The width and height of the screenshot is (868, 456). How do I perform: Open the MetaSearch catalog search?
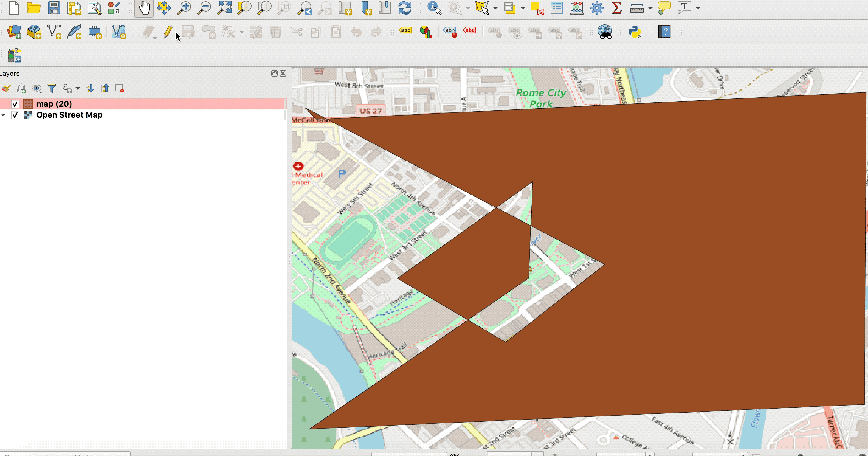[x=605, y=32]
